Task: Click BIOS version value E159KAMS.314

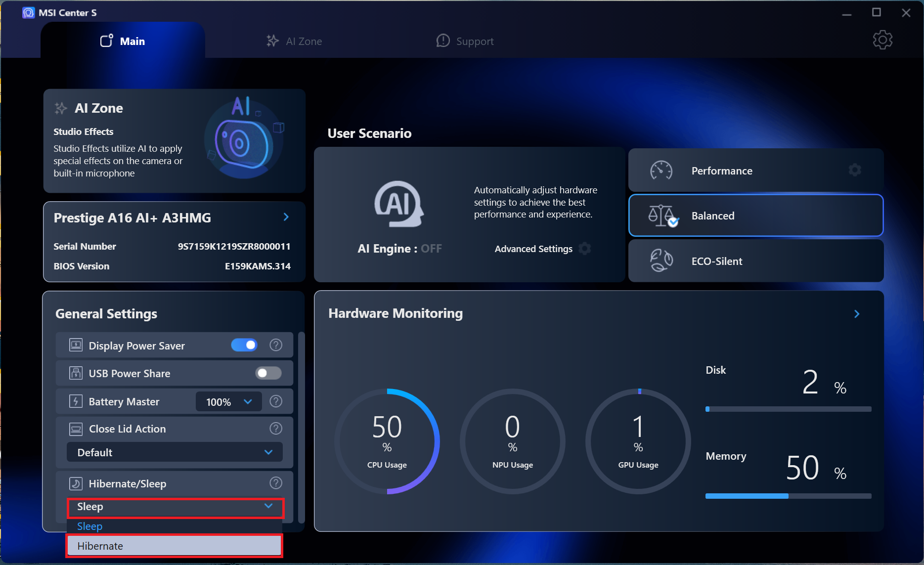Action: (x=258, y=266)
